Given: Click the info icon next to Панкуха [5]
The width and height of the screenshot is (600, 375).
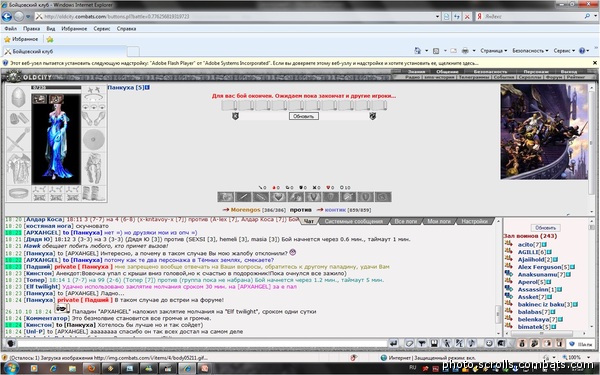Looking at the screenshot, I should pos(147,87).
